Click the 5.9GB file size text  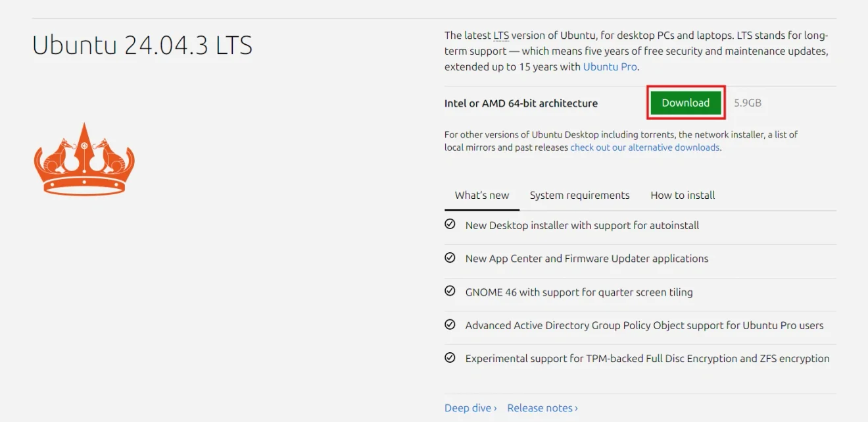point(748,103)
